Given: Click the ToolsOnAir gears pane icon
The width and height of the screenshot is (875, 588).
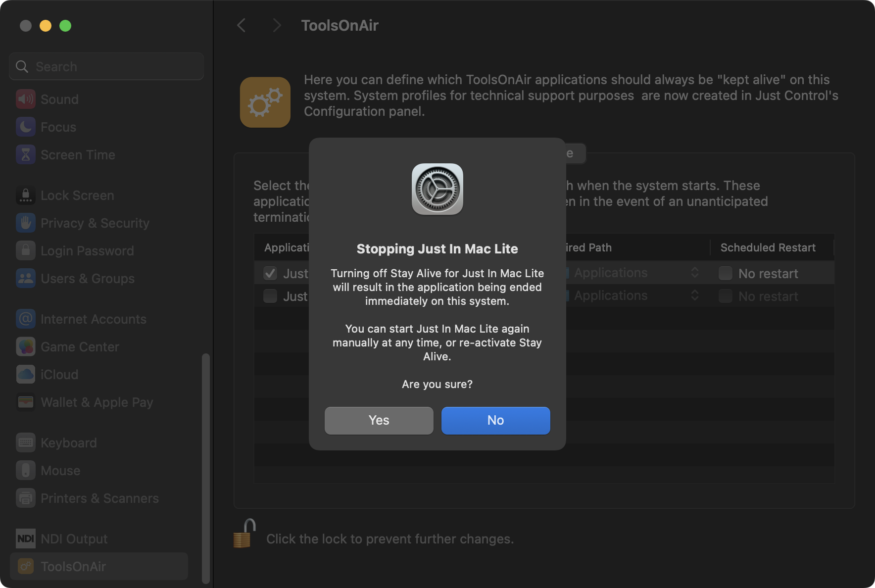Looking at the screenshot, I should click(265, 102).
